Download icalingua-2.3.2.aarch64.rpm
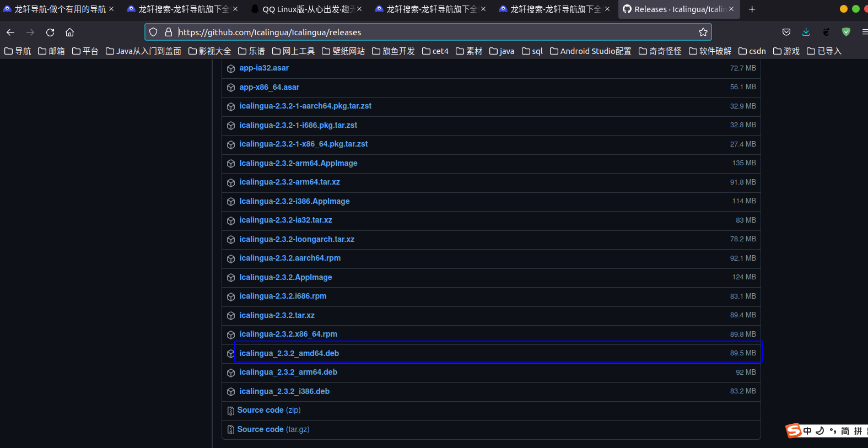868x448 pixels. pos(290,258)
